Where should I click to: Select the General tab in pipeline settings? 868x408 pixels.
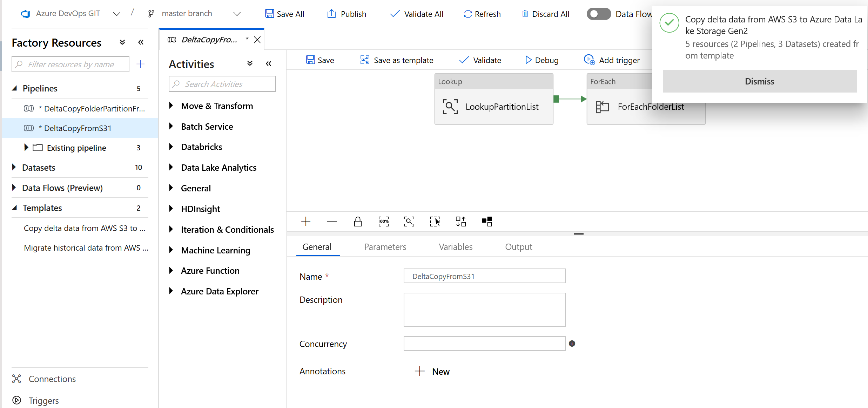click(x=317, y=247)
